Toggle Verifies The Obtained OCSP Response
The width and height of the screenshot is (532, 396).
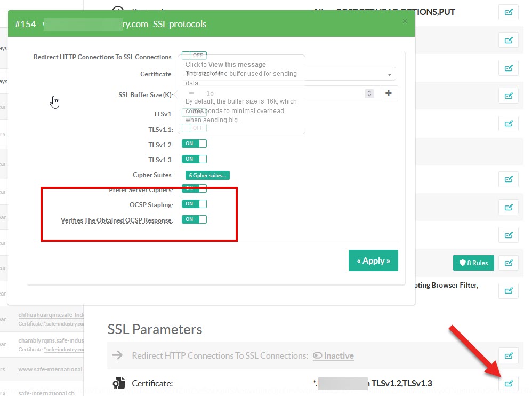pos(194,219)
